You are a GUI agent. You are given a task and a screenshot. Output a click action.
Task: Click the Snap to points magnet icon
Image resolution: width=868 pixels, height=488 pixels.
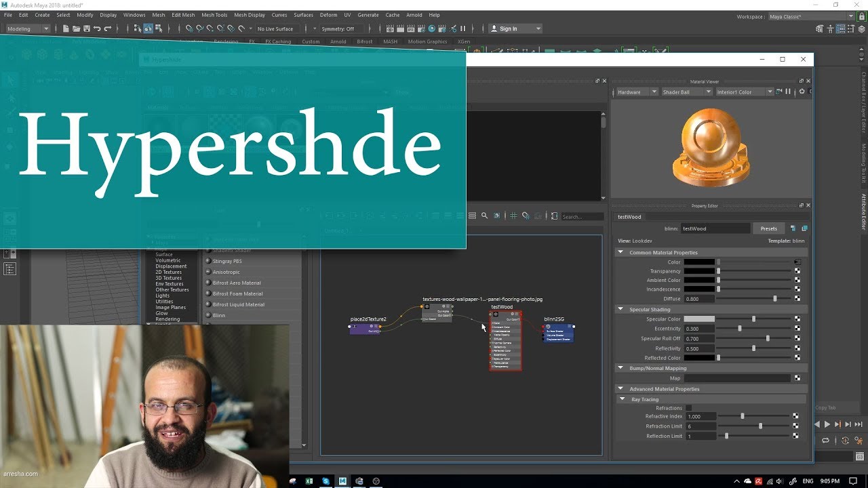coord(210,28)
